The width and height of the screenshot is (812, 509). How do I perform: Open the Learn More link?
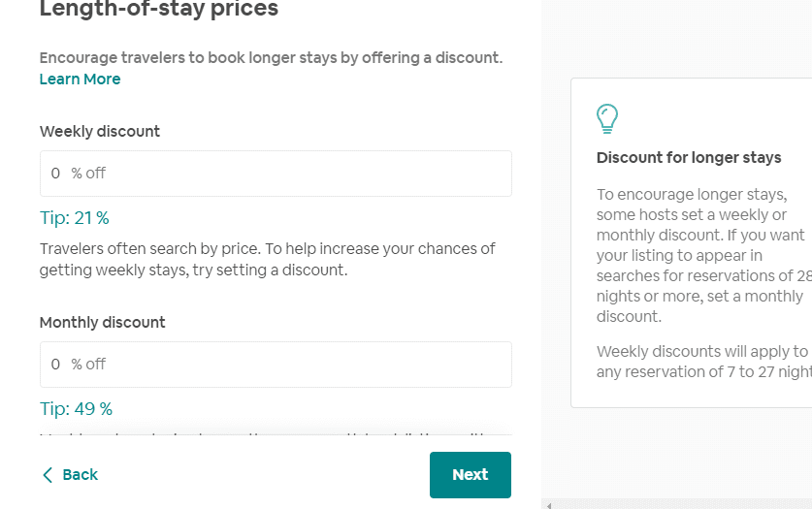click(80, 80)
